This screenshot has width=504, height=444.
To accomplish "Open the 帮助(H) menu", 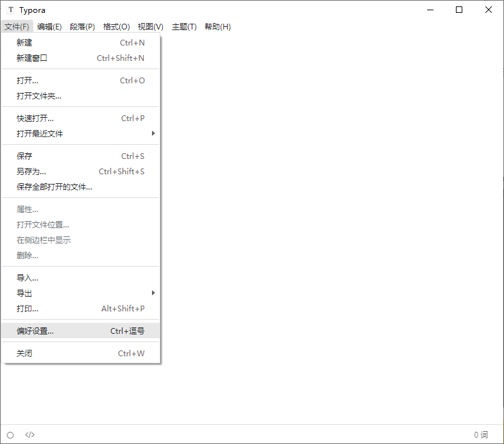I will point(217,27).
